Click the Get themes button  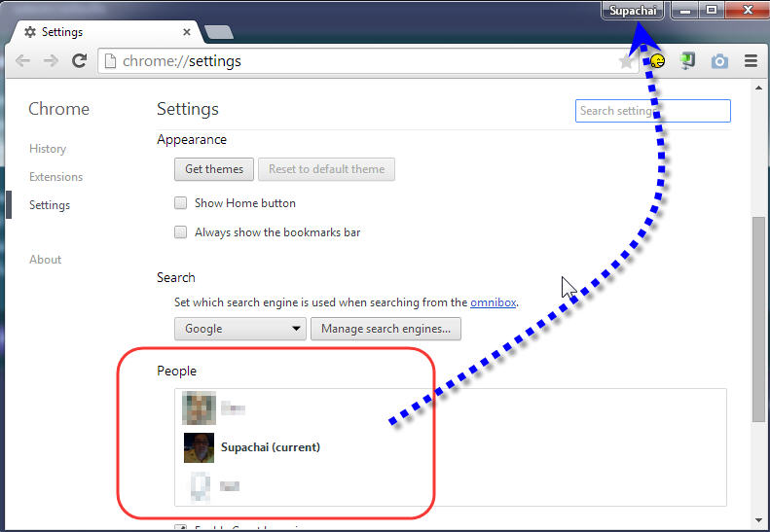click(214, 169)
